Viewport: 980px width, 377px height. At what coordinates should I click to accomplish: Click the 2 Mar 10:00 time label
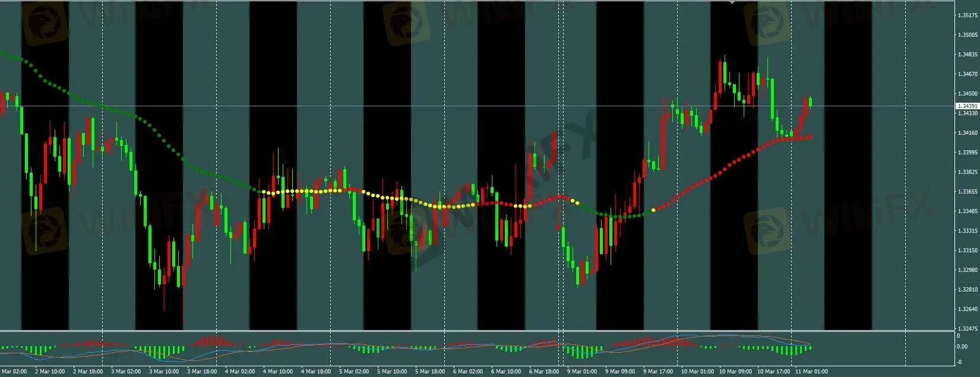50,372
